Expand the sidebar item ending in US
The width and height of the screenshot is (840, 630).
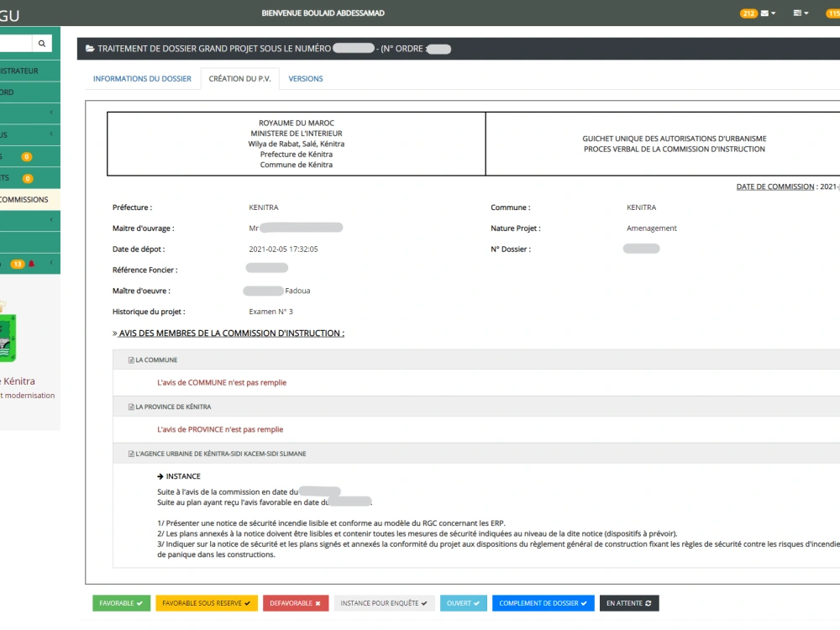point(51,134)
